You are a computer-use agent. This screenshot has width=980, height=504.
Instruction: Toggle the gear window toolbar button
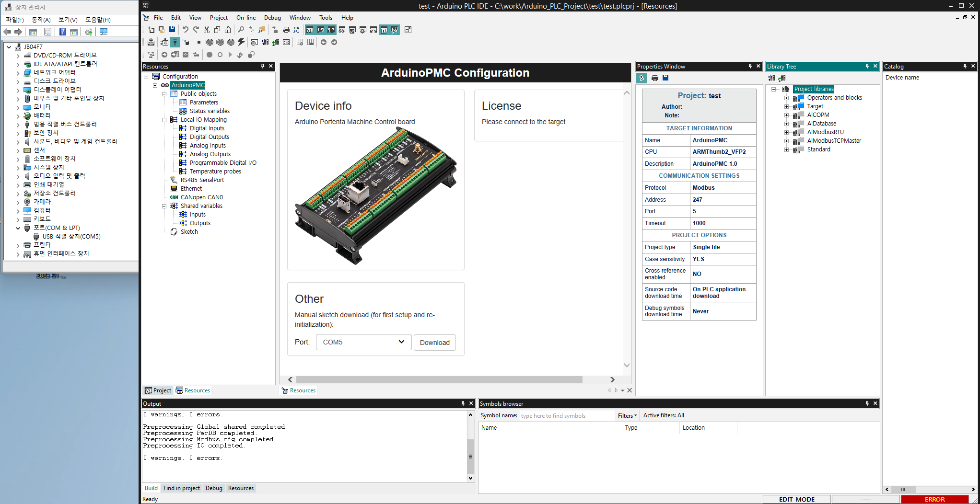363,30
